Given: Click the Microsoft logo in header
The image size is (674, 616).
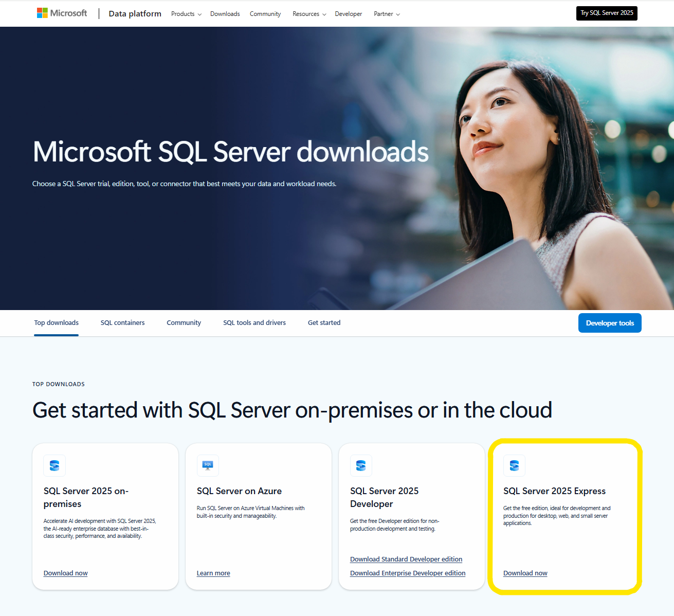Looking at the screenshot, I should 62,13.
